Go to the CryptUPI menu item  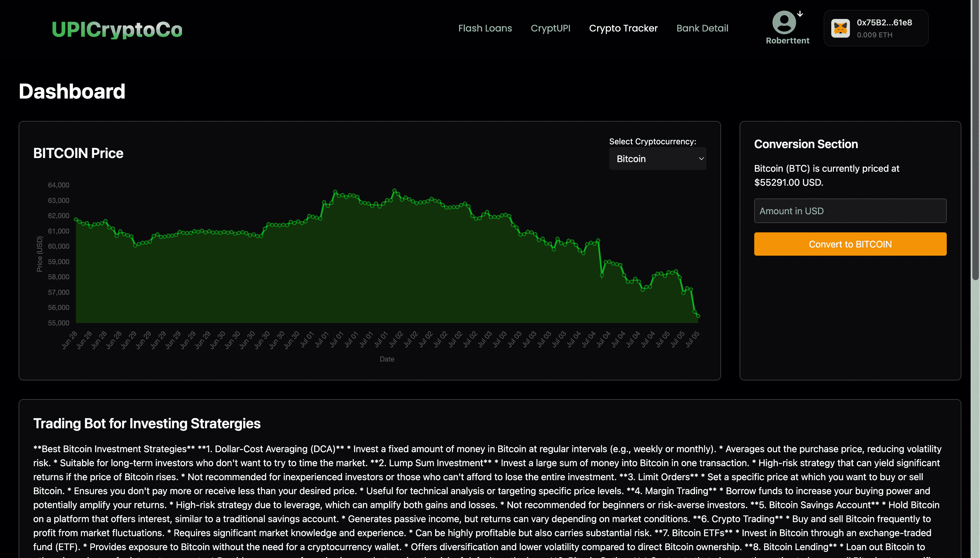(x=550, y=28)
